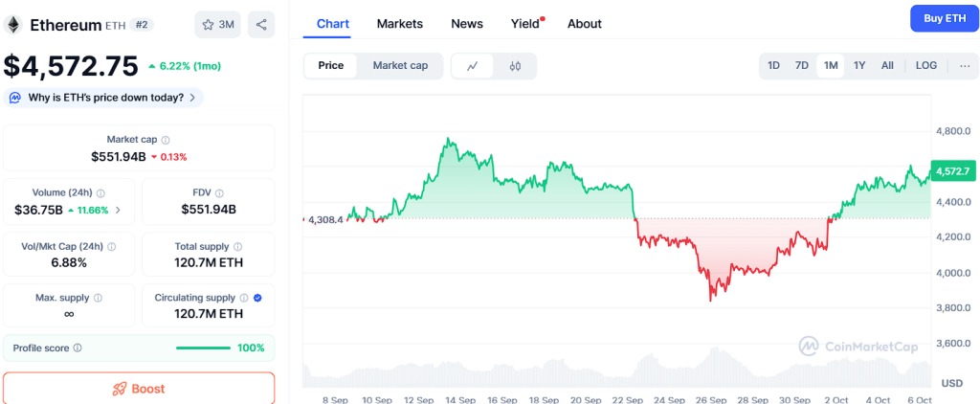
Task: Select the candlestick chart view icon
Action: [x=515, y=66]
